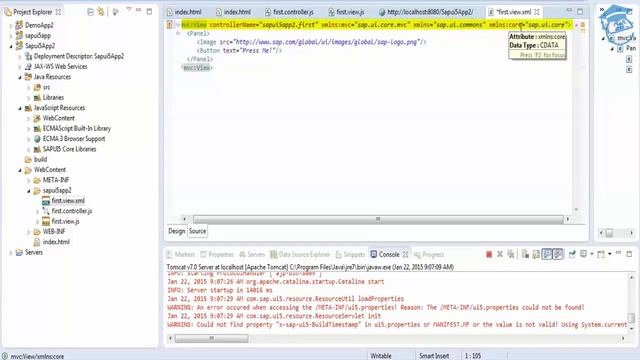Open the Progress tab
640x360 pixels.
(429, 254)
